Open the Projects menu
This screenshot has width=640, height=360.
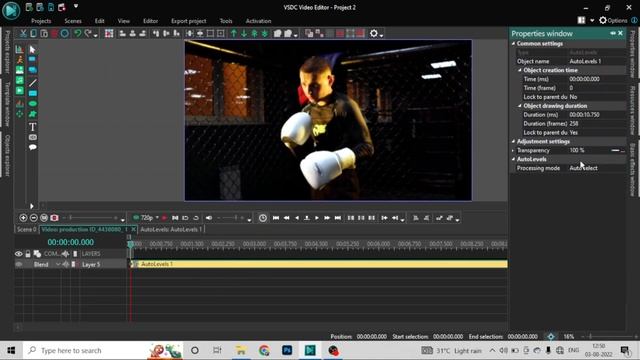click(x=41, y=21)
